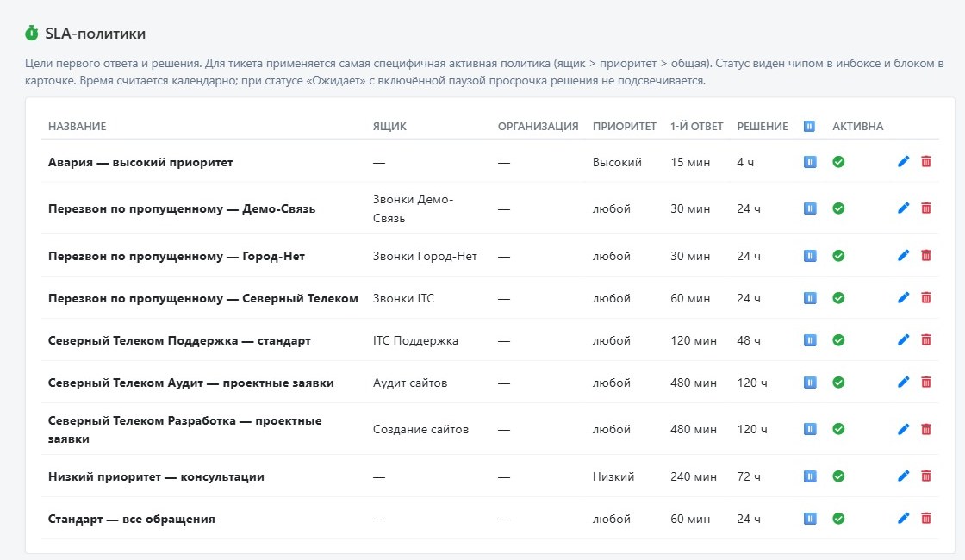The image size is (965, 560).
Task: Click the active checkmark for «Северный Телеком Поддержка»
Action: coord(838,339)
